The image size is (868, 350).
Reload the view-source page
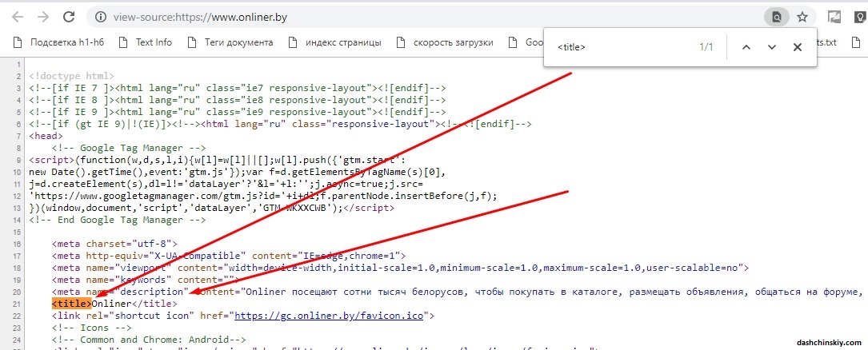[x=70, y=16]
